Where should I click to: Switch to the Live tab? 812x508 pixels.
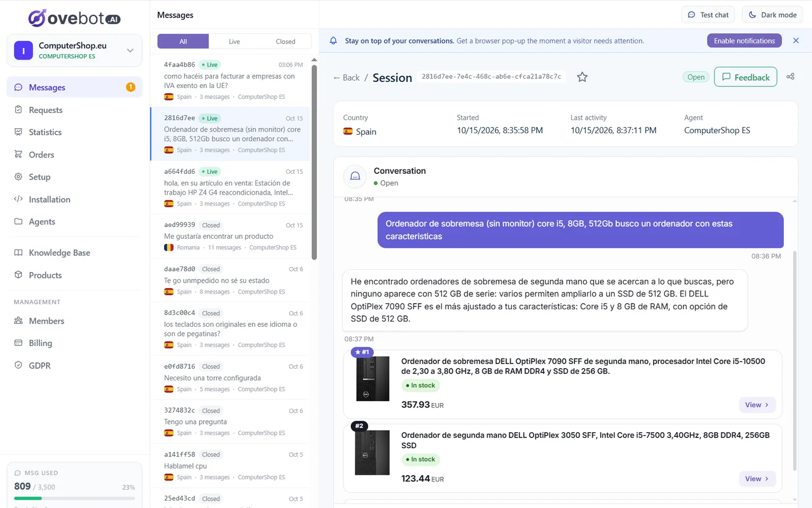pyautogui.click(x=235, y=41)
